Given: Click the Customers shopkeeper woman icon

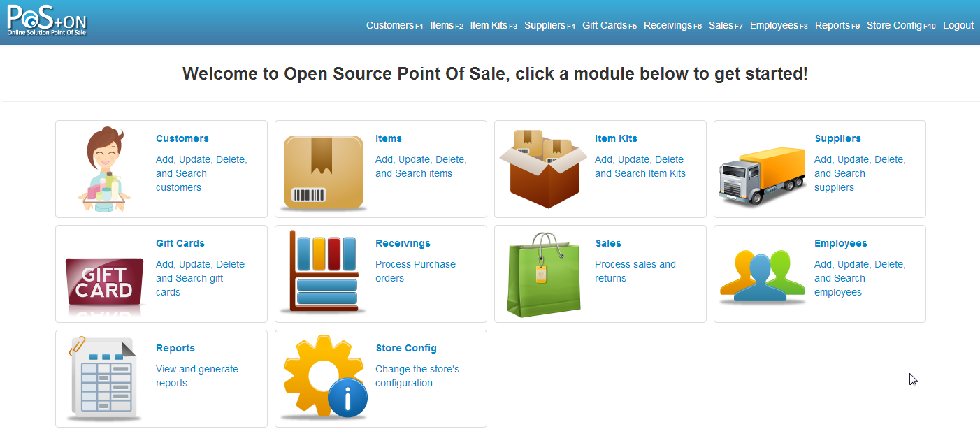Looking at the screenshot, I should click(104, 169).
